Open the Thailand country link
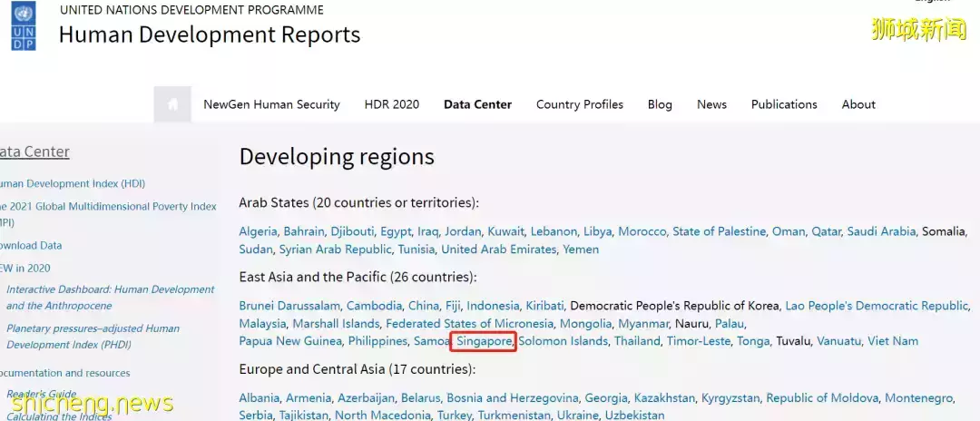The image size is (980, 421). [637, 341]
